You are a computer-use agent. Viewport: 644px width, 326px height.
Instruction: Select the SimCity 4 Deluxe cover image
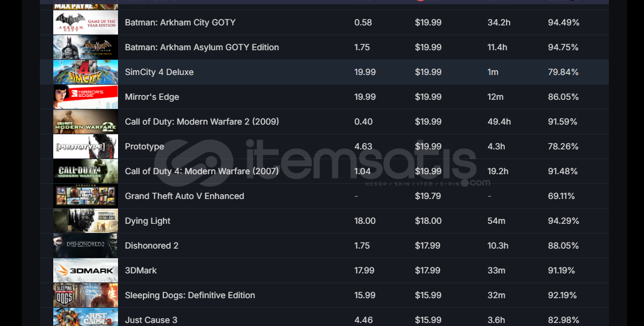point(85,72)
